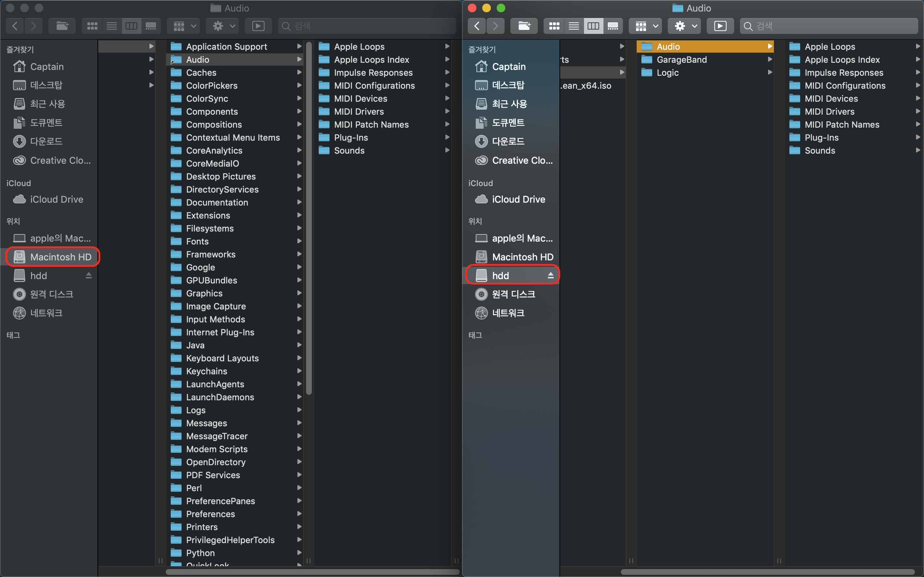This screenshot has width=924, height=577.
Task: Select Macintosh HD in right sidebar
Action: [x=522, y=257]
